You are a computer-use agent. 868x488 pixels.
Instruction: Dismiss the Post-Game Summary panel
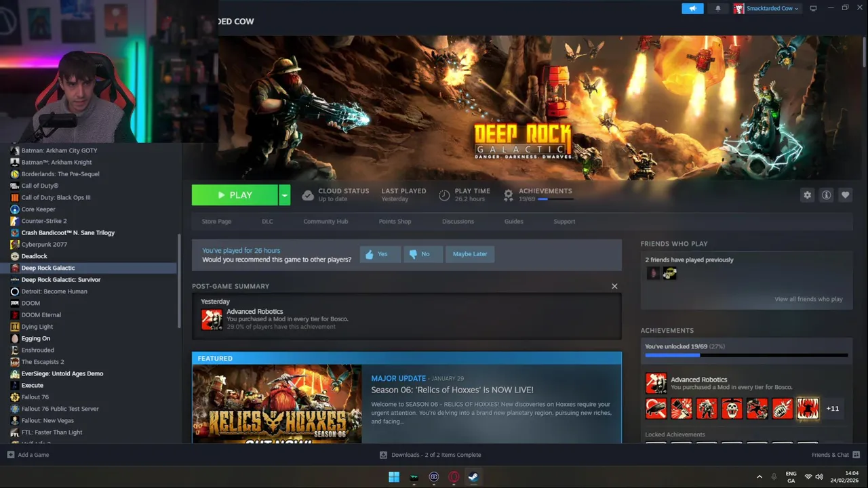point(614,286)
